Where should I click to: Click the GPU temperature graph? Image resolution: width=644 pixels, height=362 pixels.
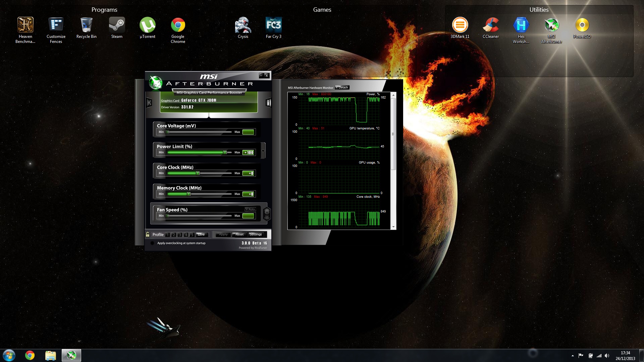[339, 145]
